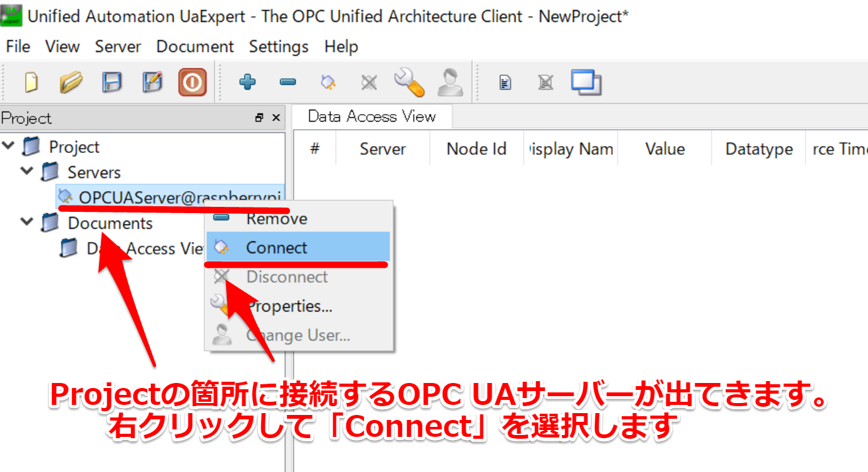Open the windows/cascade view toolbar icon
868x472 pixels.
(x=586, y=81)
